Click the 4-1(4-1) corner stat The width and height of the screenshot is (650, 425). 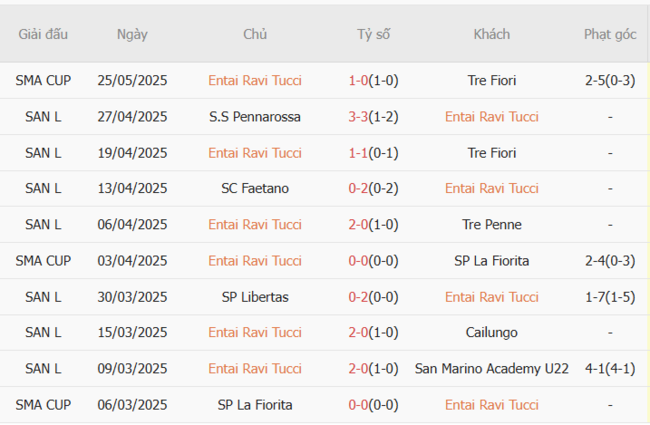click(x=610, y=369)
